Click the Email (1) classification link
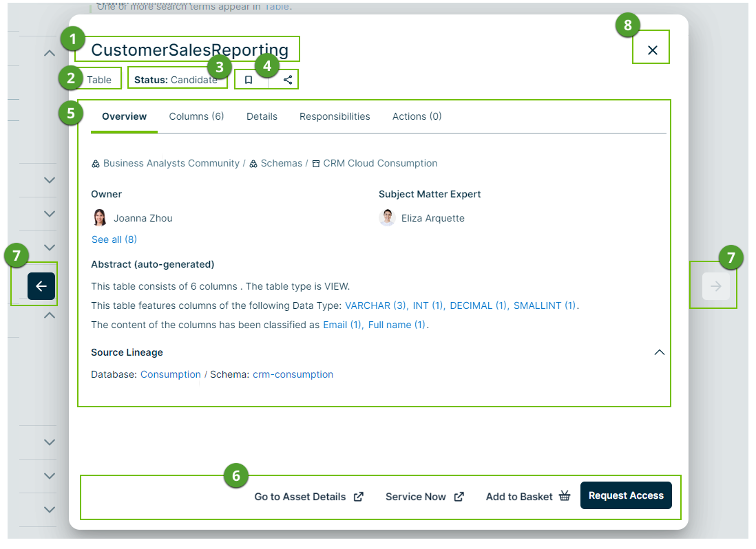The height and width of the screenshot is (549, 756). click(342, 325)
